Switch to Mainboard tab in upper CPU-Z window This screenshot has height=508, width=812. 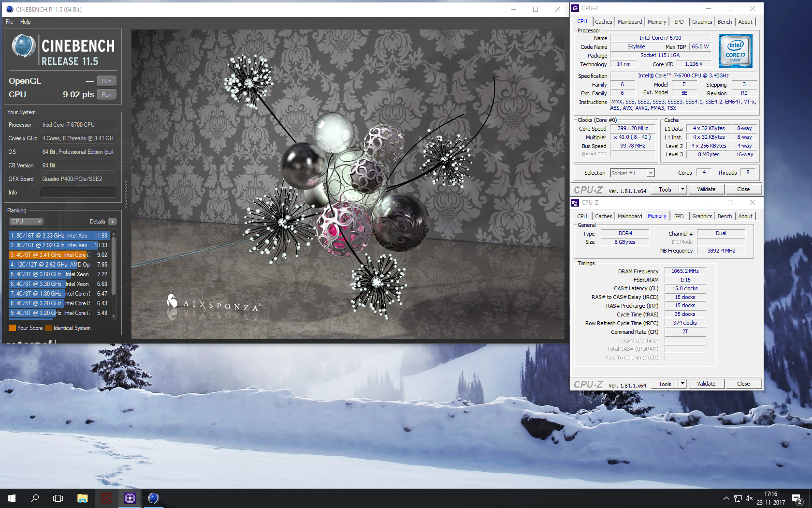(x=630, y=22)
